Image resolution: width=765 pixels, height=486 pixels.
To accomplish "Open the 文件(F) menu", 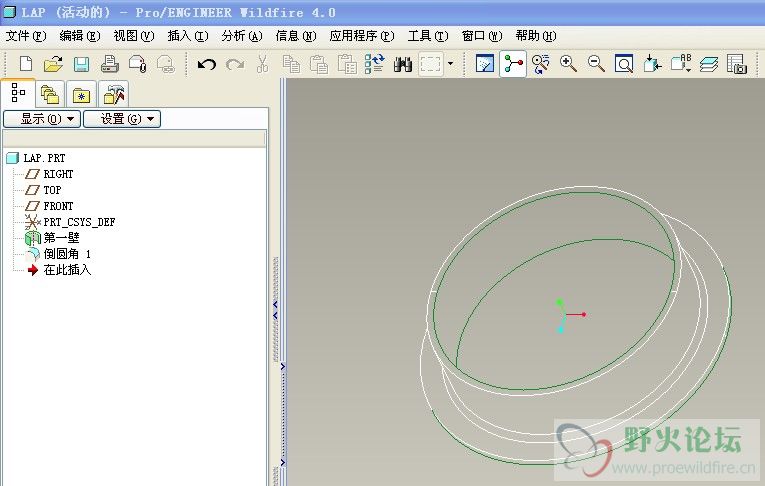I will [26, 36].
